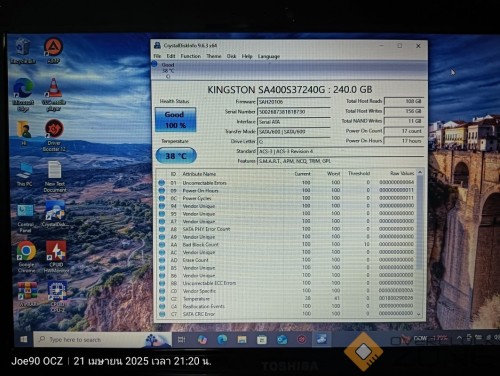This screenshot has height=376, width=500.
Task: Open Microsoft Edge desktop shortcut
Action: 23,95
